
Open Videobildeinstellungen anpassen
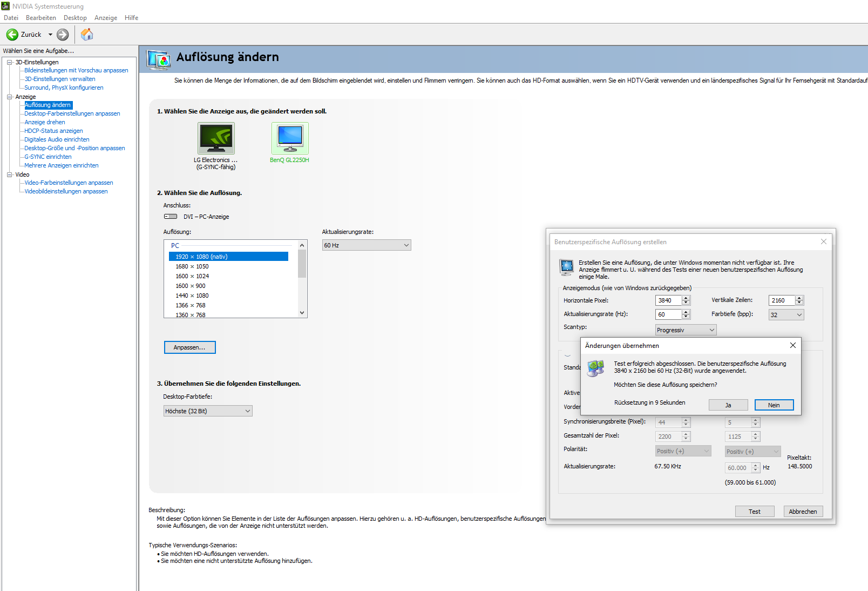(x=66, y=191)
